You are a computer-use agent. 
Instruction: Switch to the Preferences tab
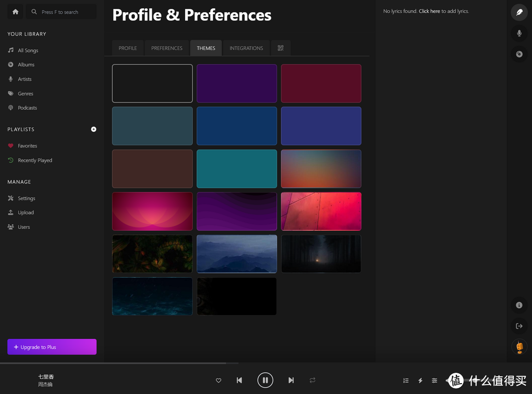coord(166,48)
